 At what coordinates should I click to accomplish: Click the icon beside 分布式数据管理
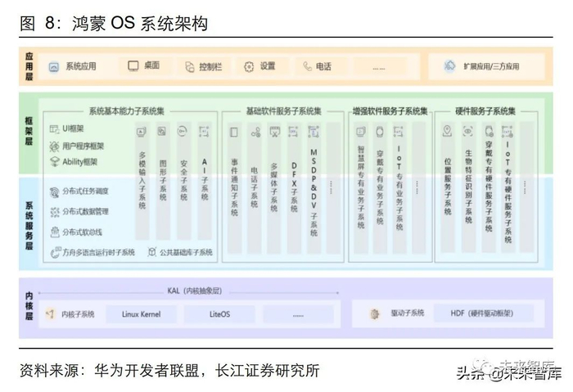[x=55, y=212]
